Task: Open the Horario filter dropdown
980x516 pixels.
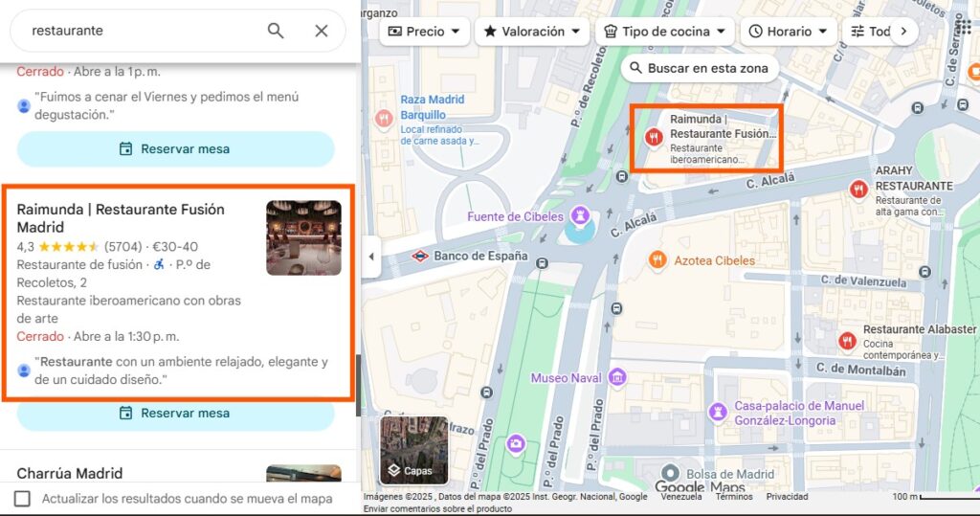Action: [x=788, y=32]
